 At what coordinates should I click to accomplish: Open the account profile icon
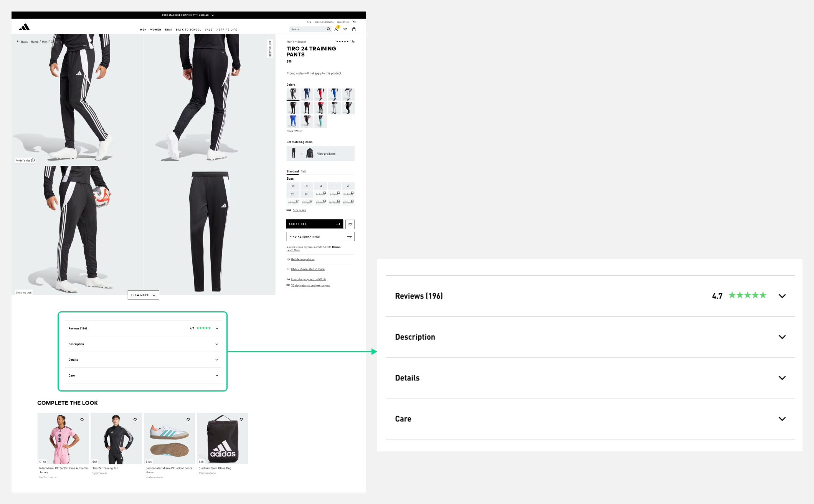(336, 29)
